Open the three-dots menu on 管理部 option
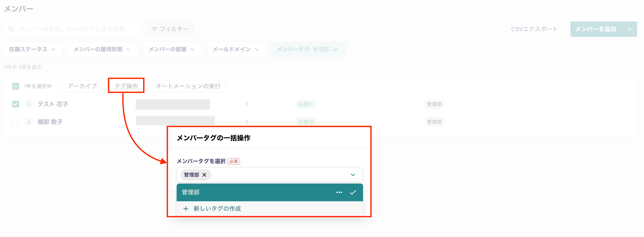644x237 pixels. tap(339, 192)
